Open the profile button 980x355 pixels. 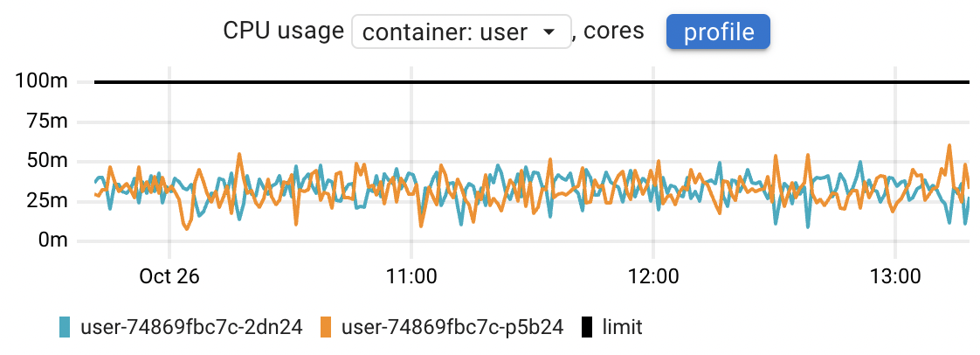718,31
